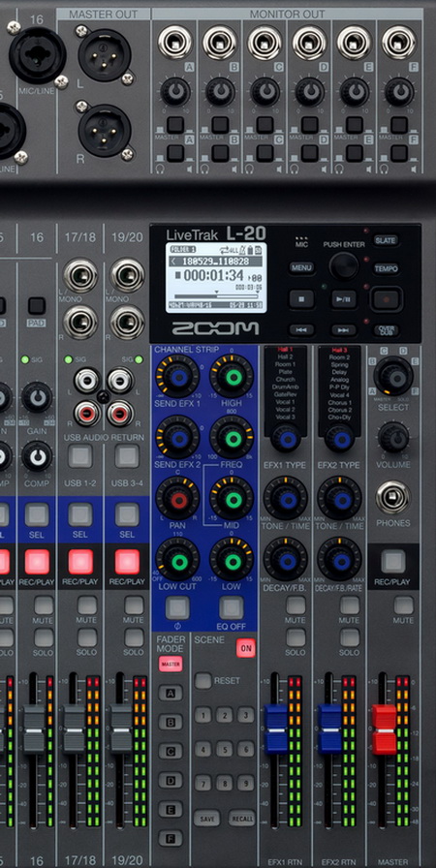Store scene with SAVE button

tap(207, 819)
